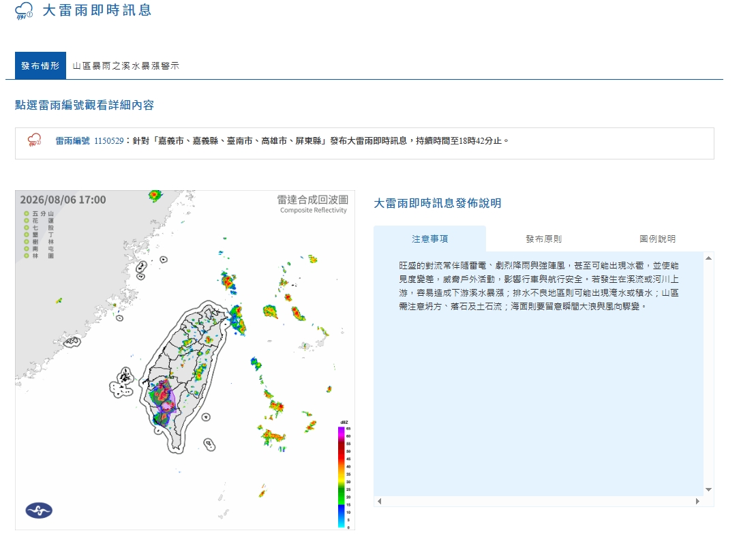Click the red storm icon in the 1150529 alert row
This screenshot has width=756, height=535.
pos(35,140)
